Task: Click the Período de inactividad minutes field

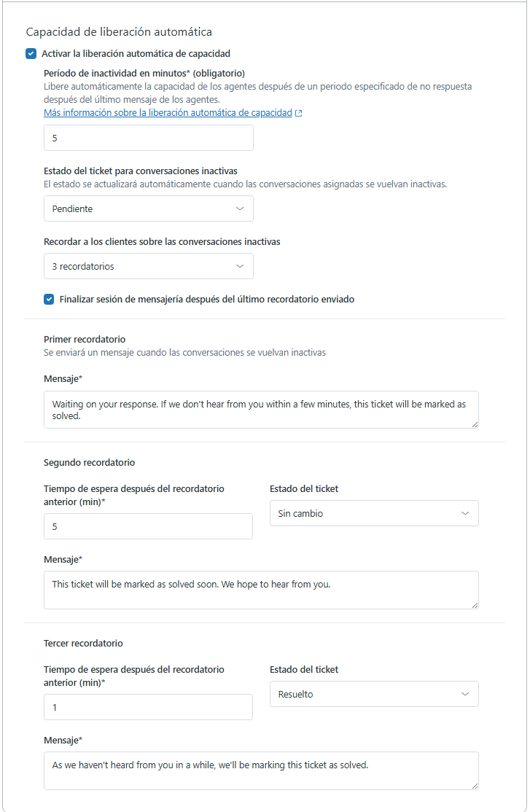Action: [x=149, y=138]
